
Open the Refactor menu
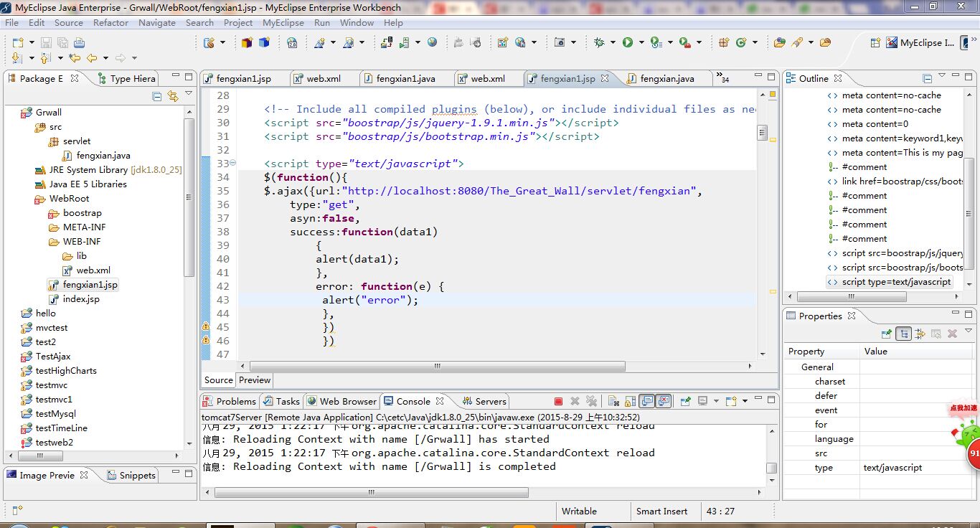tap(110, 22)
